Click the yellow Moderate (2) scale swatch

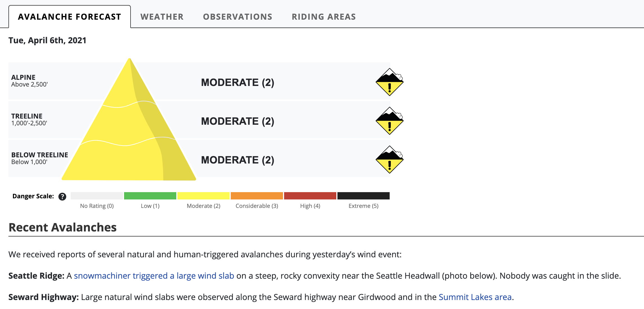tap(204, 196)
